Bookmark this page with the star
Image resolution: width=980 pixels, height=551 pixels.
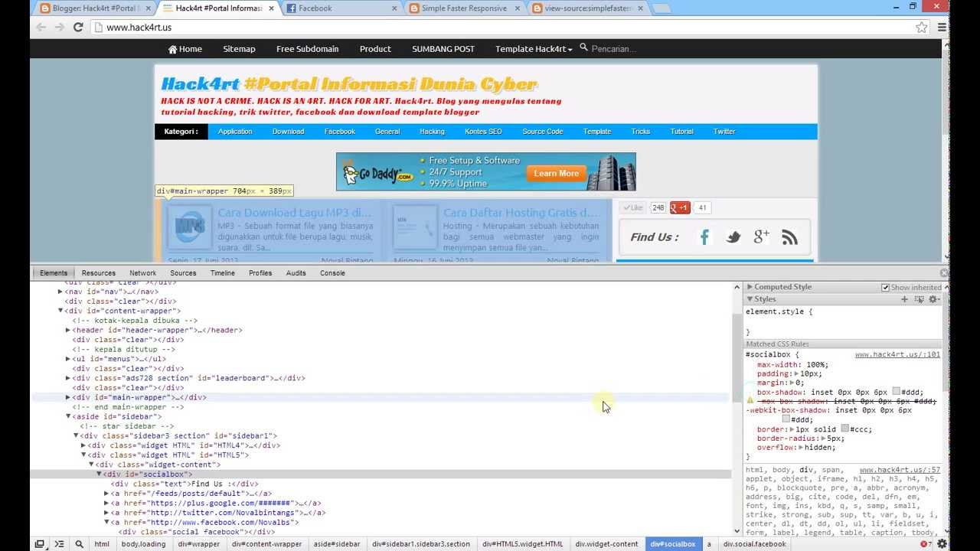coord(922,28)
